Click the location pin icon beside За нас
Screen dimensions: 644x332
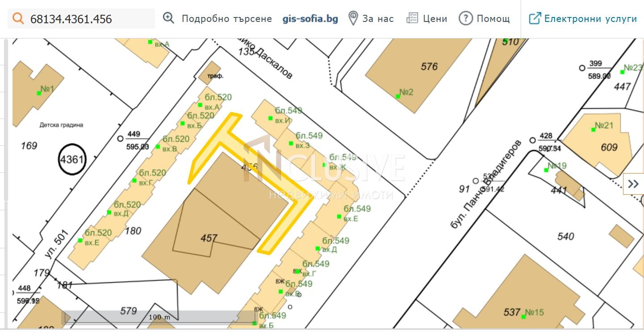[353, 19]
